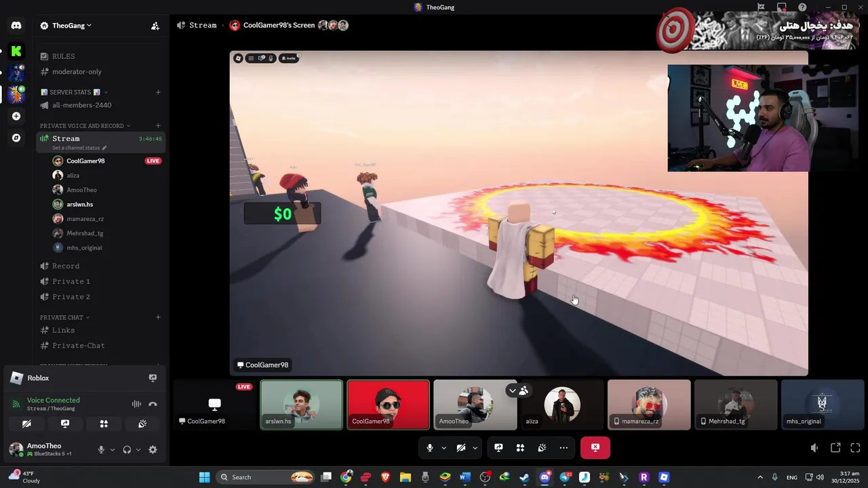The width and height of the screenshot is (868, 488).
Task: Open Microsoft Word from the taskbar
Action: [x=465, y=477]
